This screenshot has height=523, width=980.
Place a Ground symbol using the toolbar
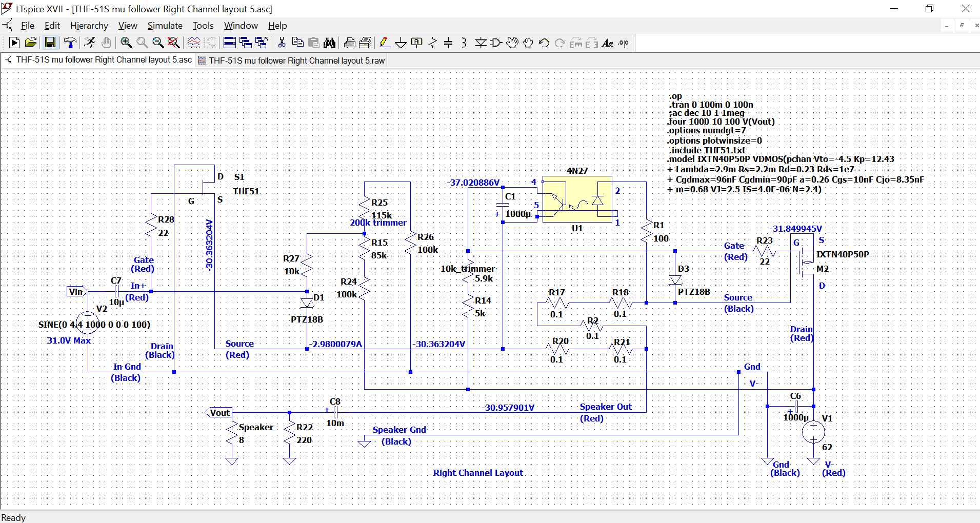pos(401,43)
